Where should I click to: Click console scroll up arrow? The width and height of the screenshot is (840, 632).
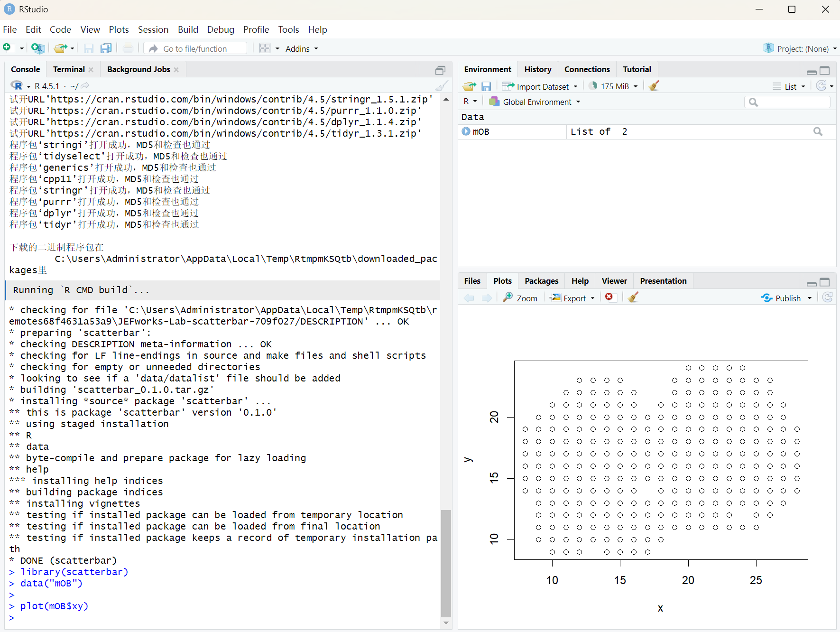point(446,99)
